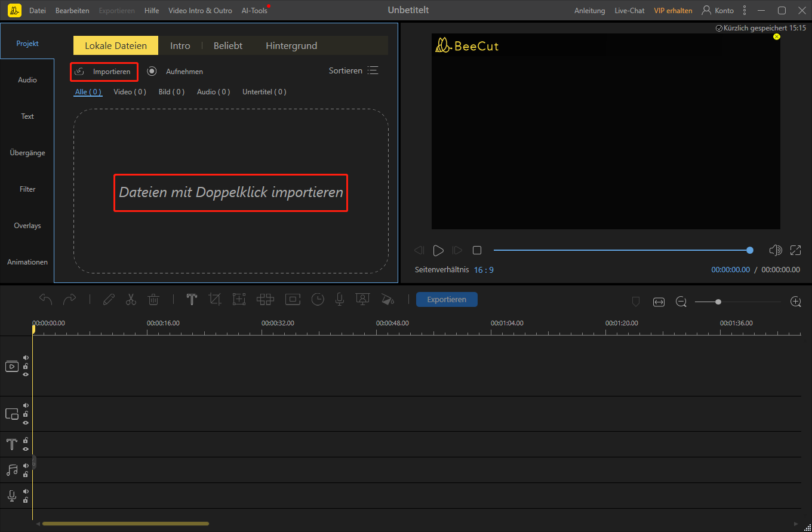Zoom in the timeline with plus magnifier

coord(796,302)
